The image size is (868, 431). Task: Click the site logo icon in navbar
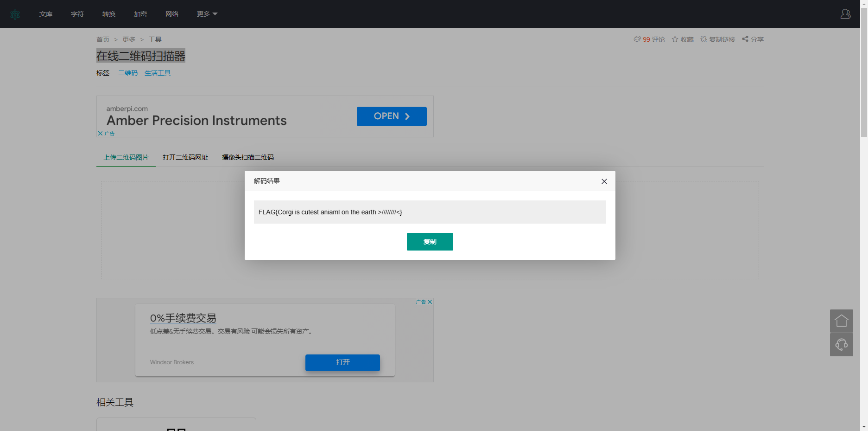[15, 14]
